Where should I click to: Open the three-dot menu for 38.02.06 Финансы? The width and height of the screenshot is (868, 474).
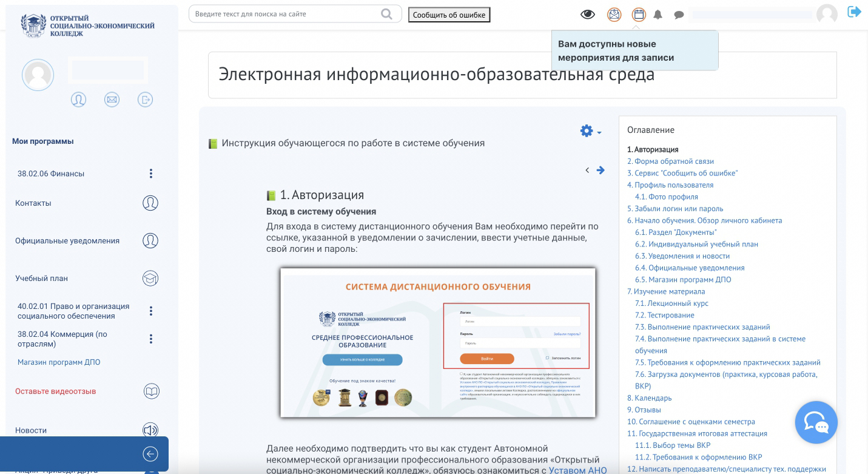(x=151, y=174)
